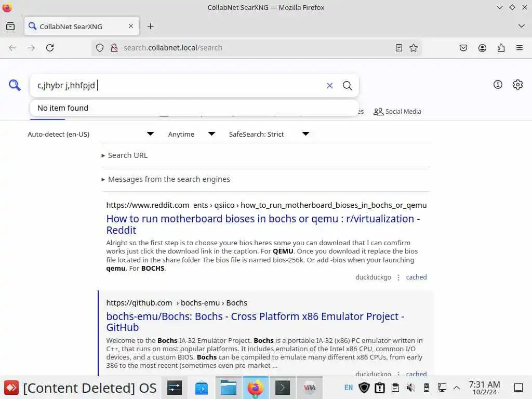Go forward to next page
The height and width of the screenshot is (399, 532).
31,48
